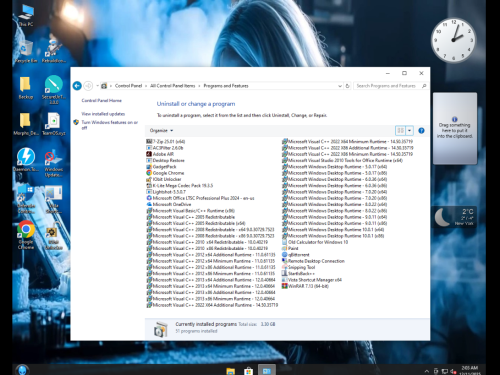Open Control Panel Home link

[101, 100]
